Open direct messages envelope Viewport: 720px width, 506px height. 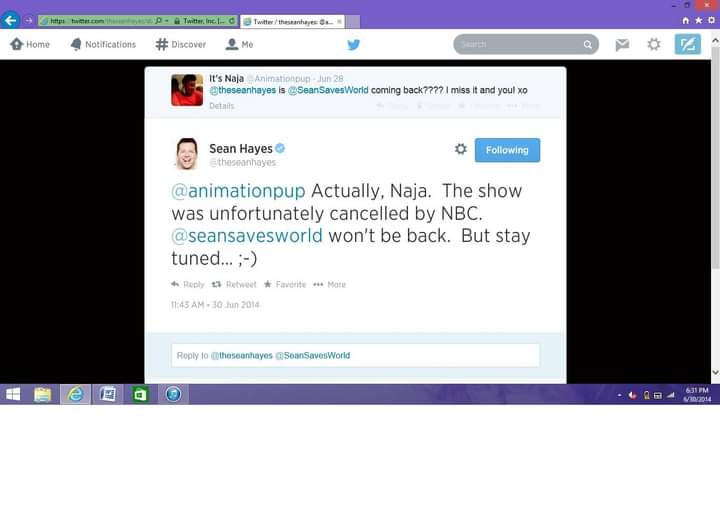coord(622,45)
